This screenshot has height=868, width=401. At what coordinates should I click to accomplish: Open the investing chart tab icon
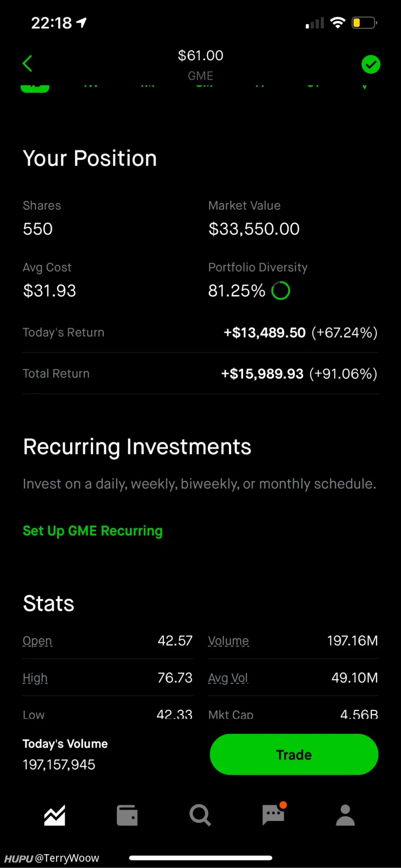pos(54,815)
